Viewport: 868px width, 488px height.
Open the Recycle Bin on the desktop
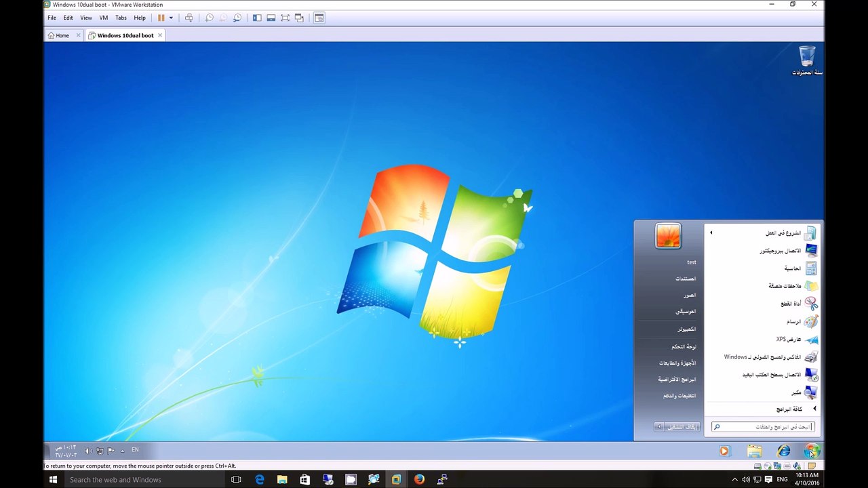pyautogui.click(x=807, y=60)
